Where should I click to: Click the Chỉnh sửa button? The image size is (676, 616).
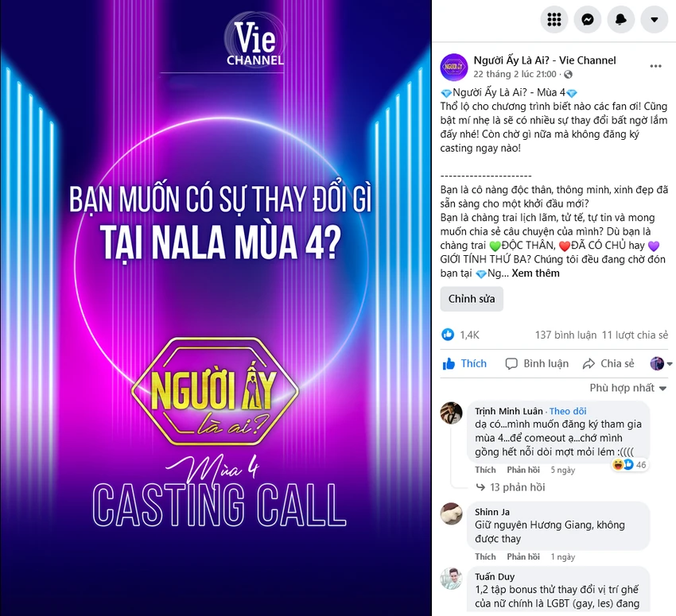(472, 299)
